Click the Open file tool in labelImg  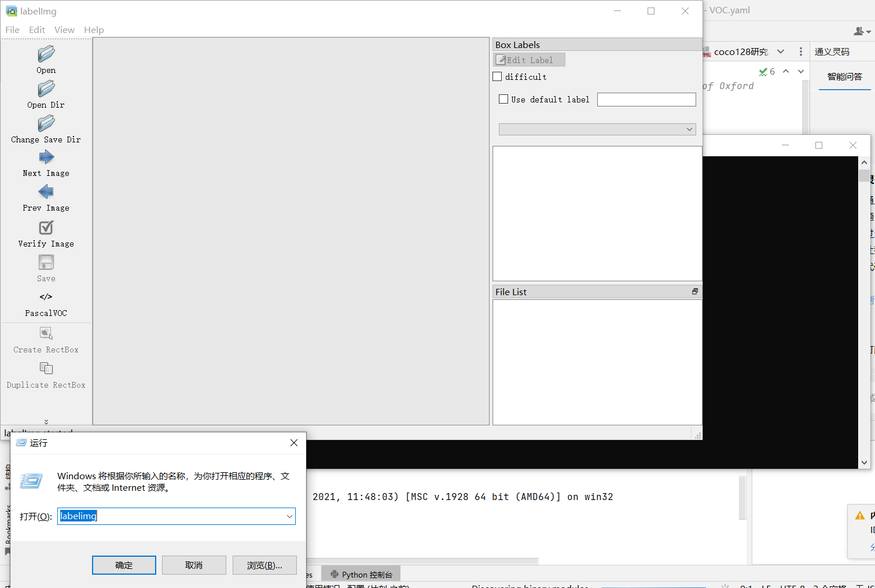click(46, 60)
